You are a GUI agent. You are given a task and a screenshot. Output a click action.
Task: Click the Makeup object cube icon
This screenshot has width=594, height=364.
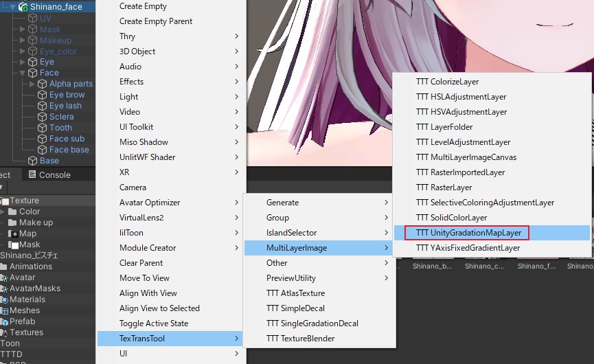33,40
